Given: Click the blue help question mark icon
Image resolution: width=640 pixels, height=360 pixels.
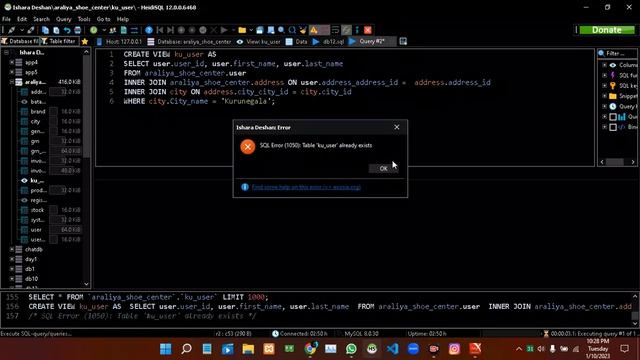Looking at the screenshot, I should click(x=149, y=30).
